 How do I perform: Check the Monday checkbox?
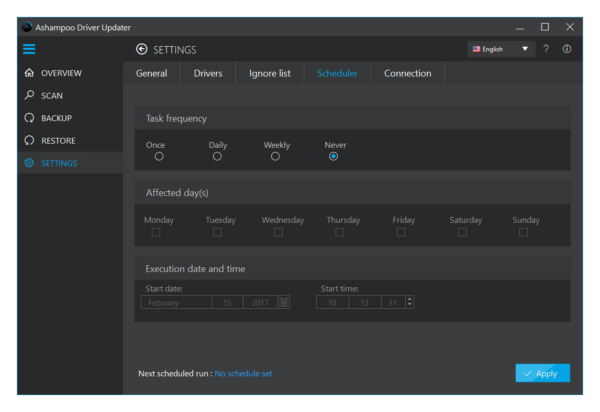156,232
